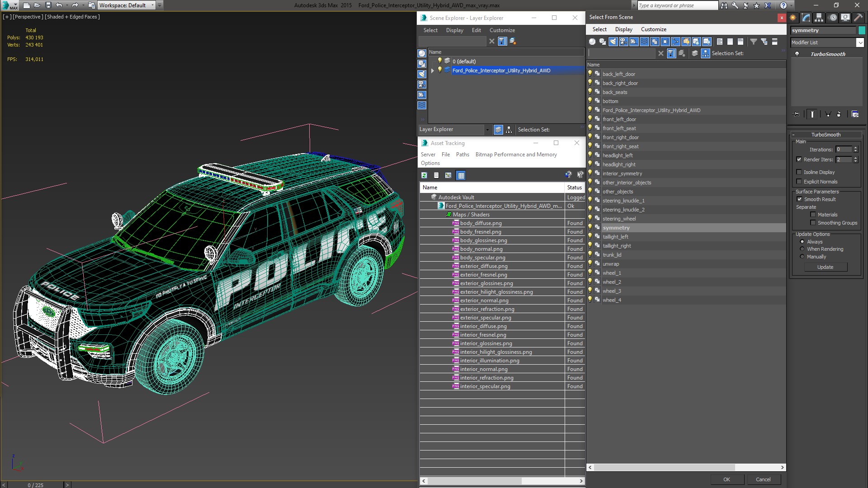Open Paths menu in Asset Tracking
Image resolution: width=868 pixels, height=488 pixels.
point(462,155)
